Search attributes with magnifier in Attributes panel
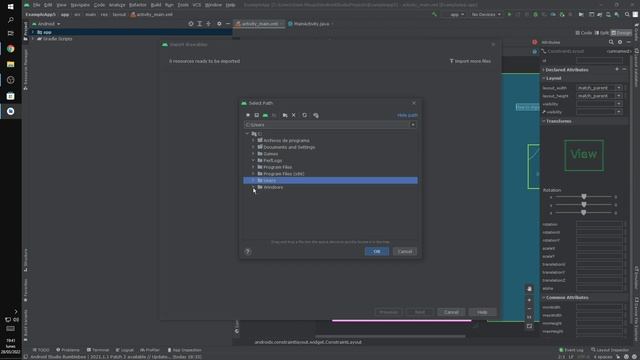The height and width of the screenshot is (360, 640). pos(611,42)
